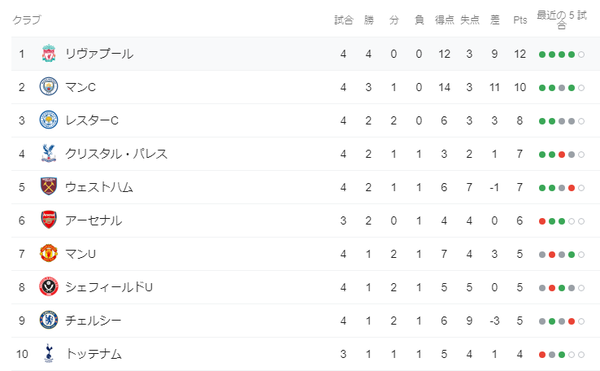Open the リヴァプール team link
The width and height of the screenshot is (600, 371).
[x=99, y=54]
